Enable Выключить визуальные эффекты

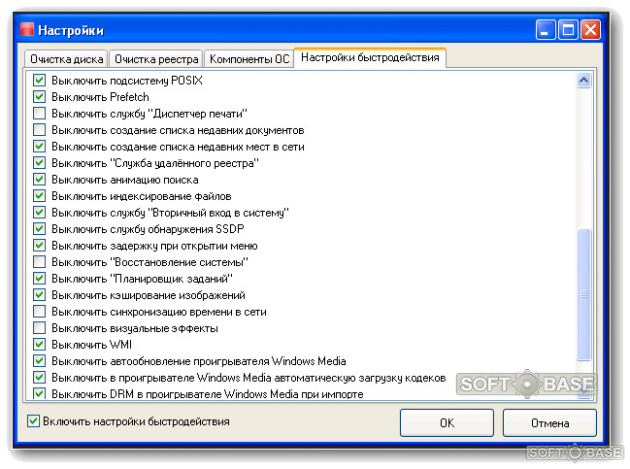tap(40, 328)
